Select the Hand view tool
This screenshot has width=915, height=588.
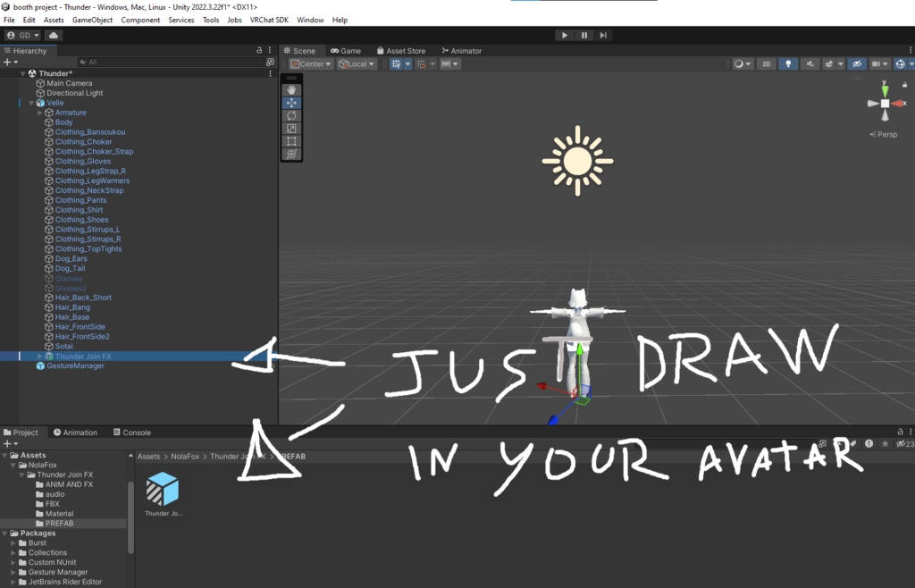[x=291, y=90]
